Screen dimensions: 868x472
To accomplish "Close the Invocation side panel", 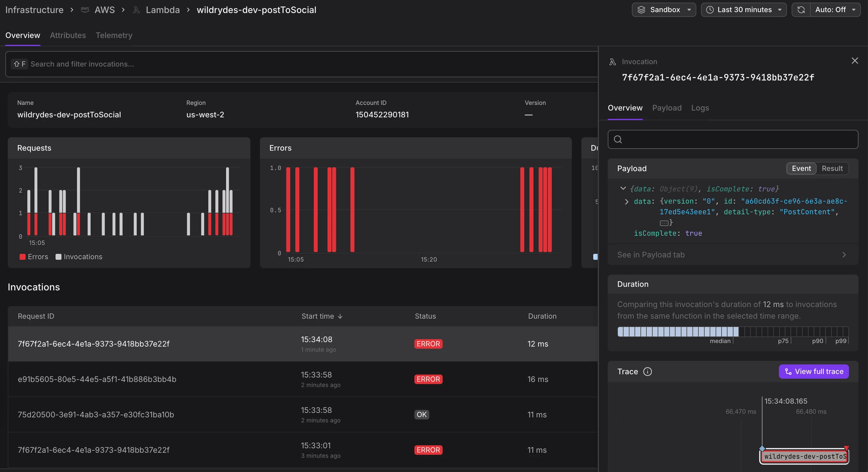I will pos(855,61).
